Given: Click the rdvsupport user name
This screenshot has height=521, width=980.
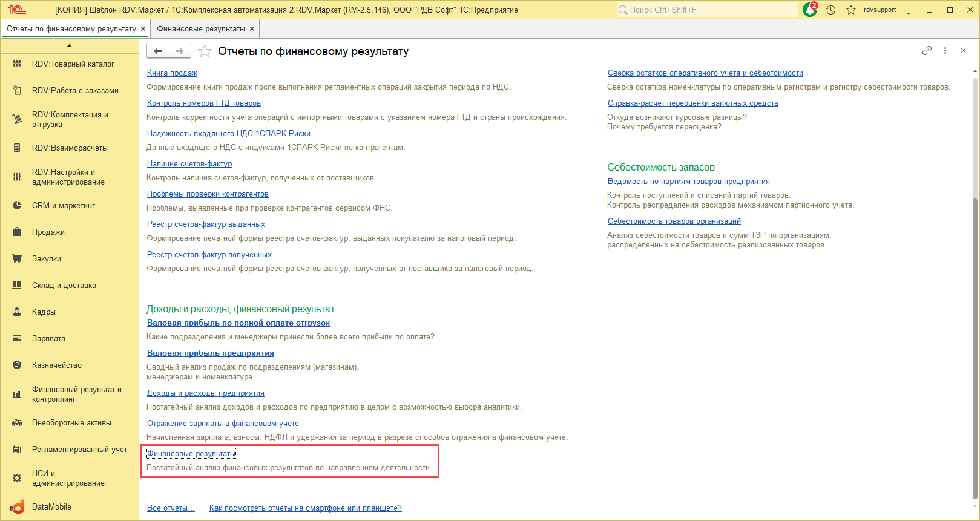Looking at the screenshot, I should 880,10.
